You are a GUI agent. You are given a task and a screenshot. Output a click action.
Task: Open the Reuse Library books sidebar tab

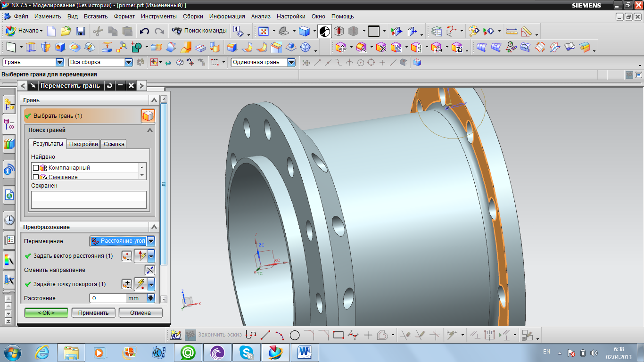[9, 144]
